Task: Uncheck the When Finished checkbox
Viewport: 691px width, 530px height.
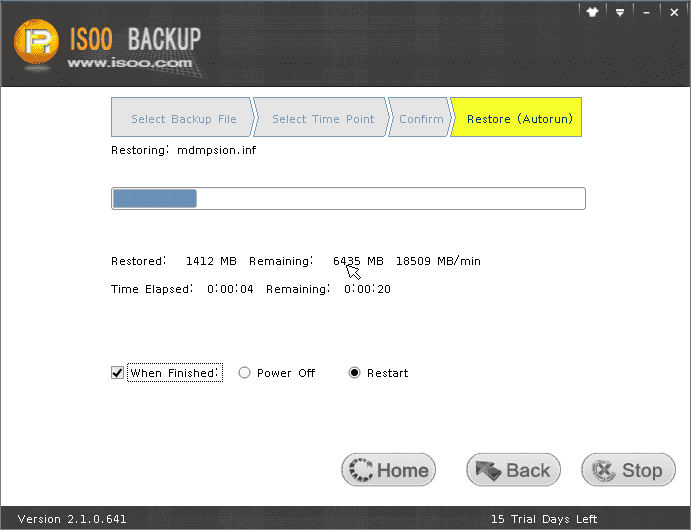Action: pyautogui.click(x=117, y=373)
